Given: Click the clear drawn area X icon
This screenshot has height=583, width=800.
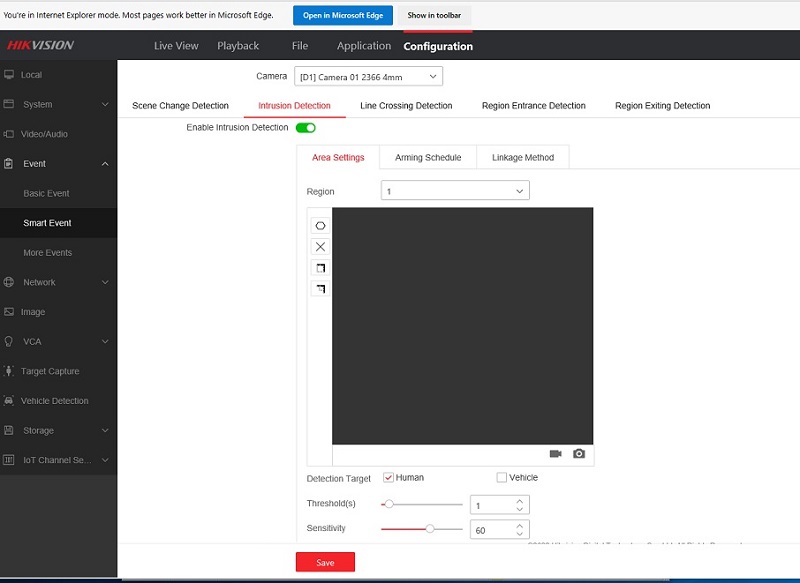Looking at the screenshot, I should [x=320, y=247].
